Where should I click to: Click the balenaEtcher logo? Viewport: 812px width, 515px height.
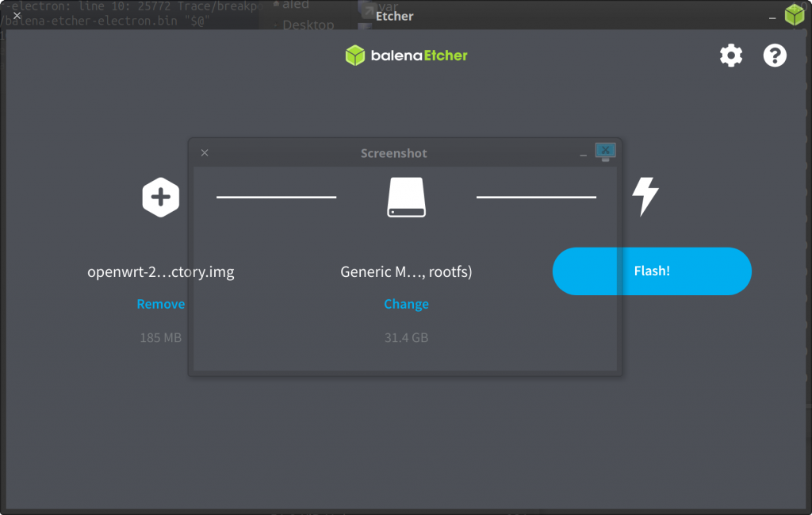(x=407, y=56)
